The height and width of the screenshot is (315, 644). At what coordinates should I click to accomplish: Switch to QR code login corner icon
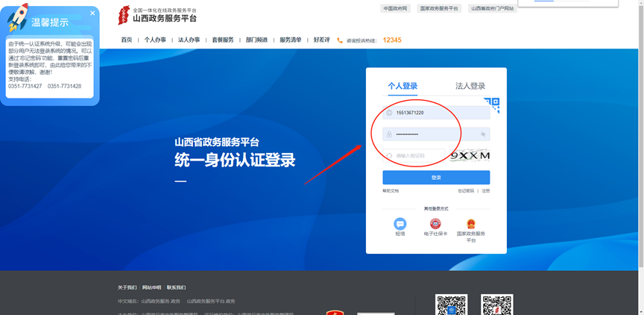click(x=492, y=105)
